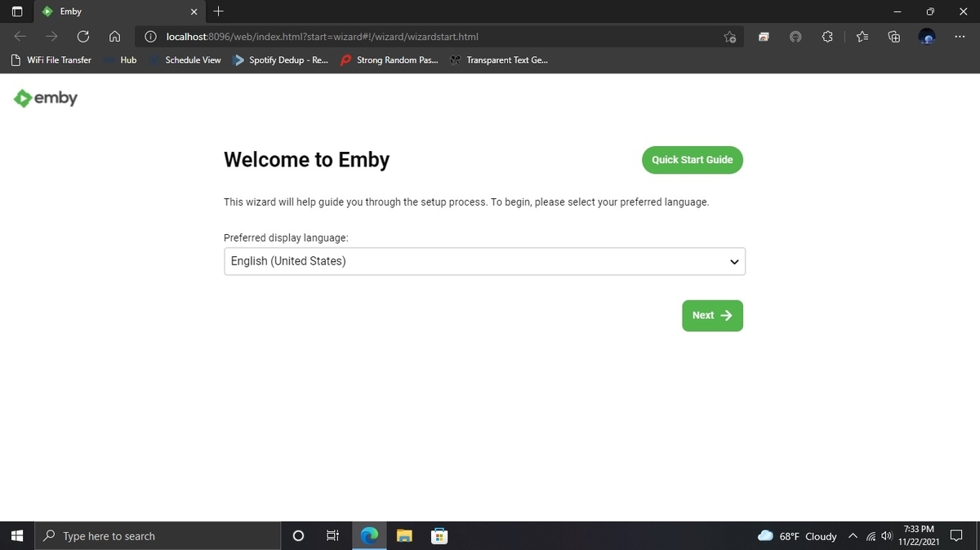Open Microsoft Store from the taskbar

(x=439, y=536)
